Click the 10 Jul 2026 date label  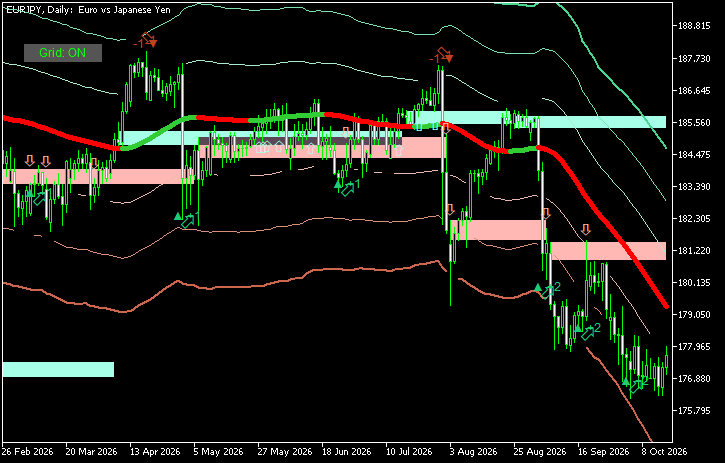click(x=411, y=452)
